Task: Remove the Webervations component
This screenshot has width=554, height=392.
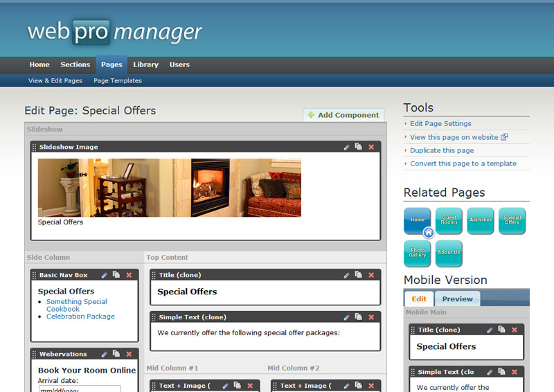Action: (x=129, y=354)
